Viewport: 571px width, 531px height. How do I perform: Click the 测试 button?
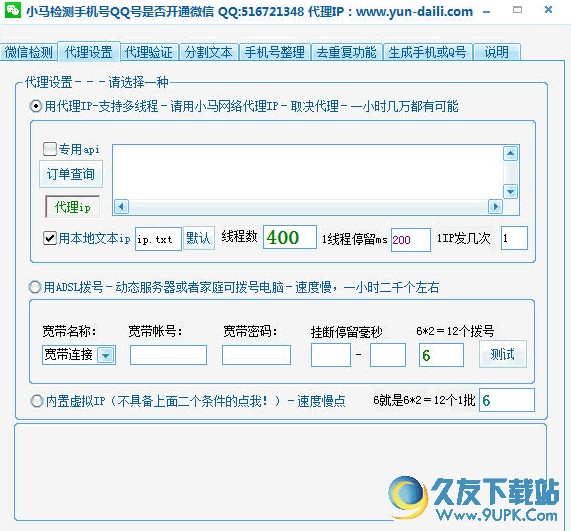[503, 354]
